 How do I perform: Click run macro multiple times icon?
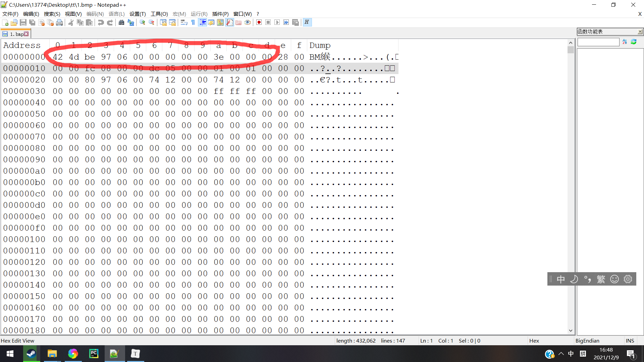(x=286, y=22)
